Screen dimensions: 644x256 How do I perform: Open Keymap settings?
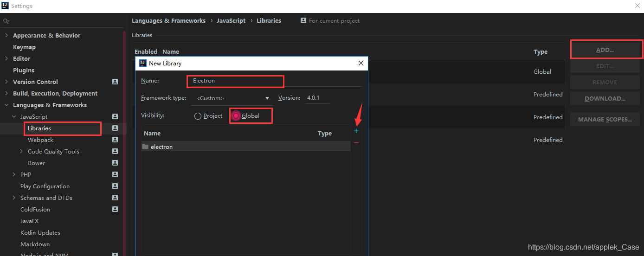pyautogui.click(x=24, y=47)
